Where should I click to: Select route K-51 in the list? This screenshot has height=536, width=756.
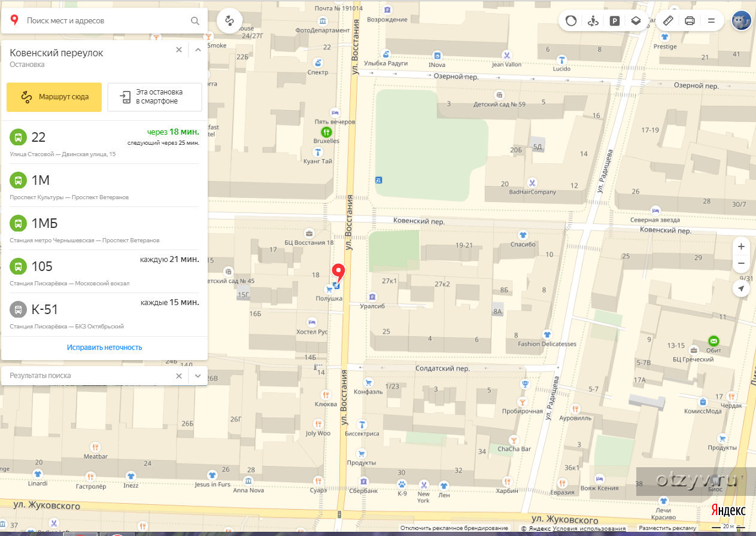[x=45, y=310]
